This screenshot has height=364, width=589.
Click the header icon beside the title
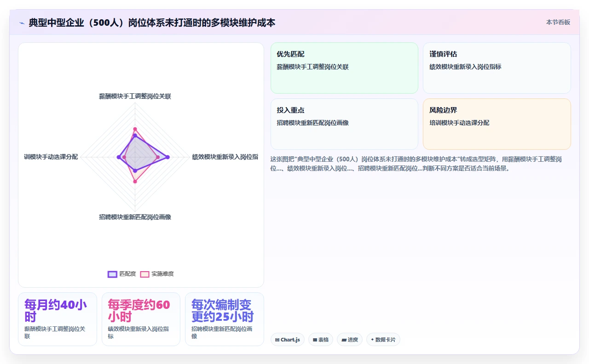point(22,23)
